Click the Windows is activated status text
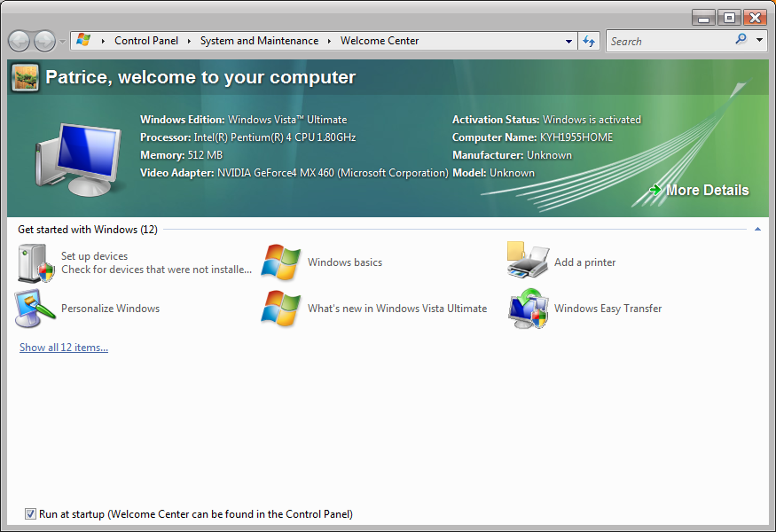The width and height of the screenshot is (776, 532). [592, 120]
